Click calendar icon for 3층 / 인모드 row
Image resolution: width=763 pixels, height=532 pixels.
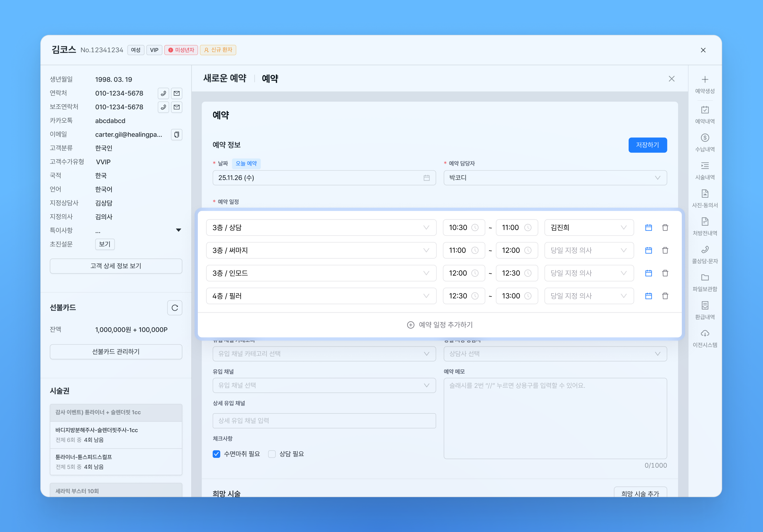tap(648, 273)
